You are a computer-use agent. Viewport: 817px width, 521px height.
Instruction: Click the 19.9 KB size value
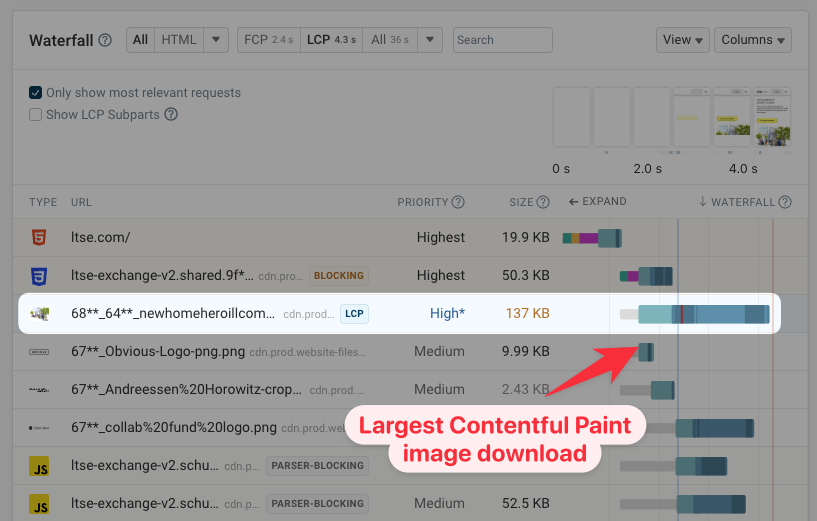(526, 238)
